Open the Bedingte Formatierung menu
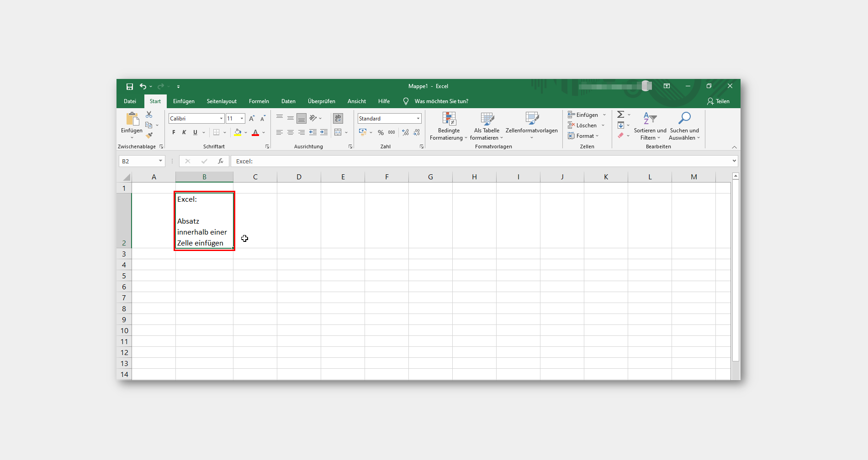The image size is (868, 460). (x=449, y=126)
